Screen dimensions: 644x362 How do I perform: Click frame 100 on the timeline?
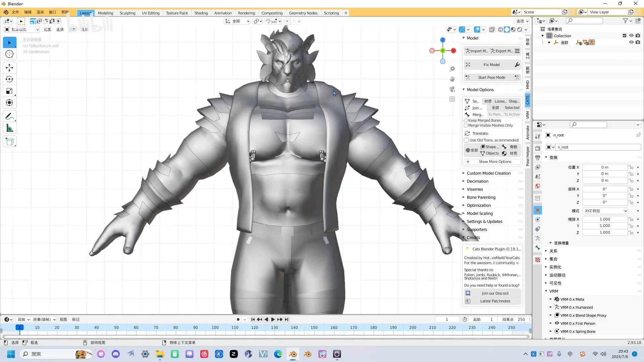(x=215, y=328)
